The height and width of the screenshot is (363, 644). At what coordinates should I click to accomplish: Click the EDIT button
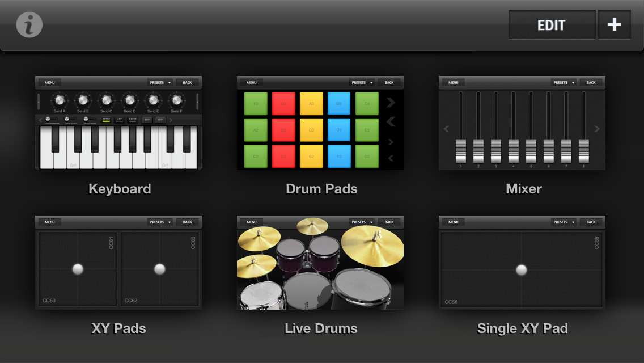[551, 24]
